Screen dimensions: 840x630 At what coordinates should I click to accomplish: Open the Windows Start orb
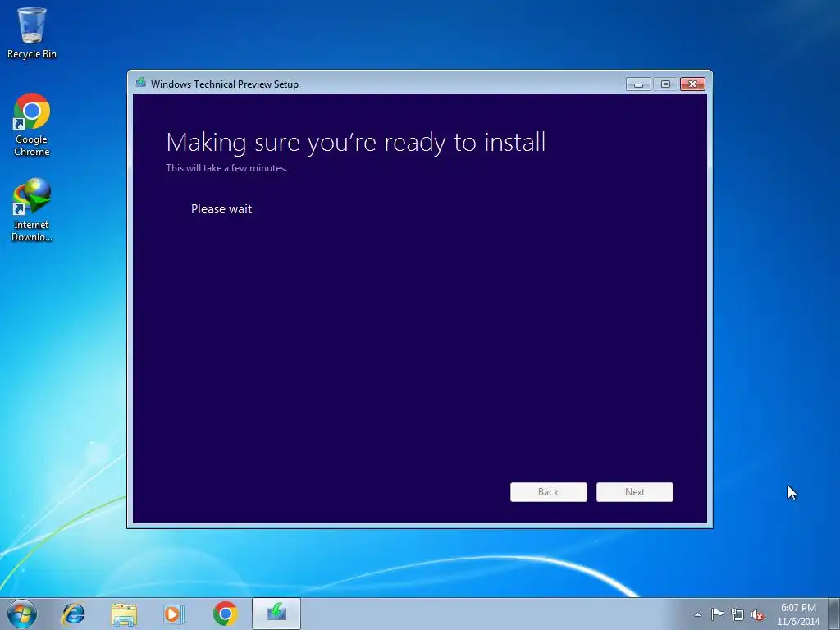click(22, 614)
